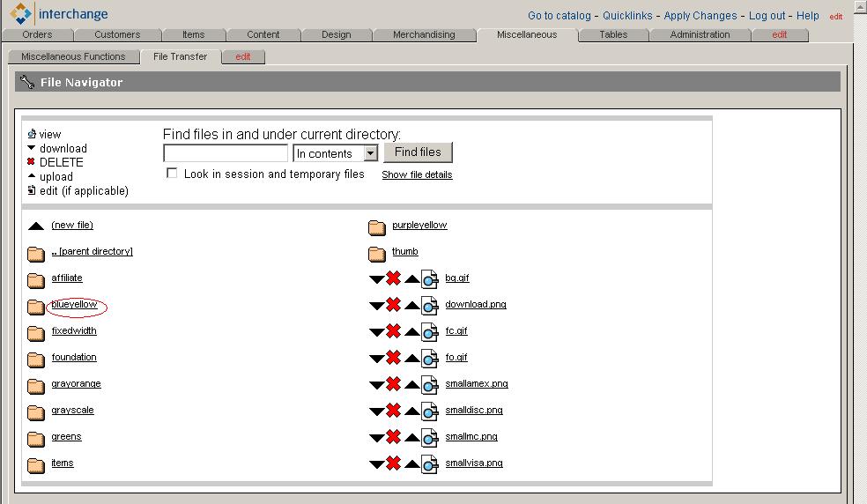
Task: Log out using the header link
Action: (767, 16)
